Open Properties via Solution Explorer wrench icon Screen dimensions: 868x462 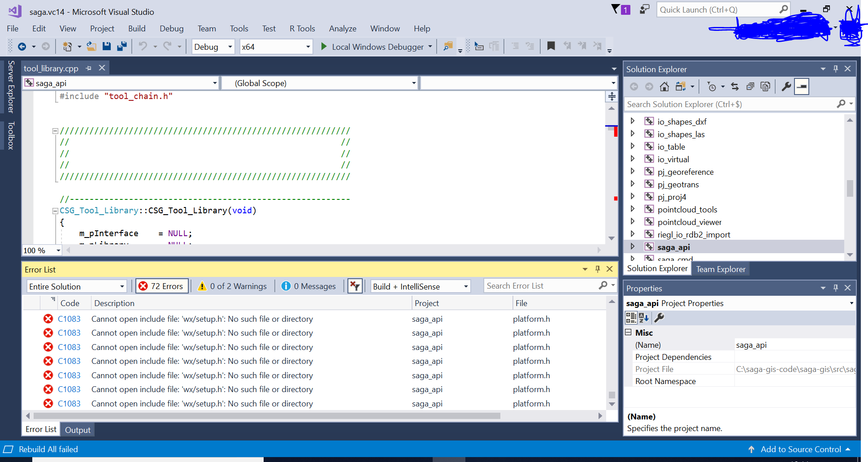click(786, 86)
